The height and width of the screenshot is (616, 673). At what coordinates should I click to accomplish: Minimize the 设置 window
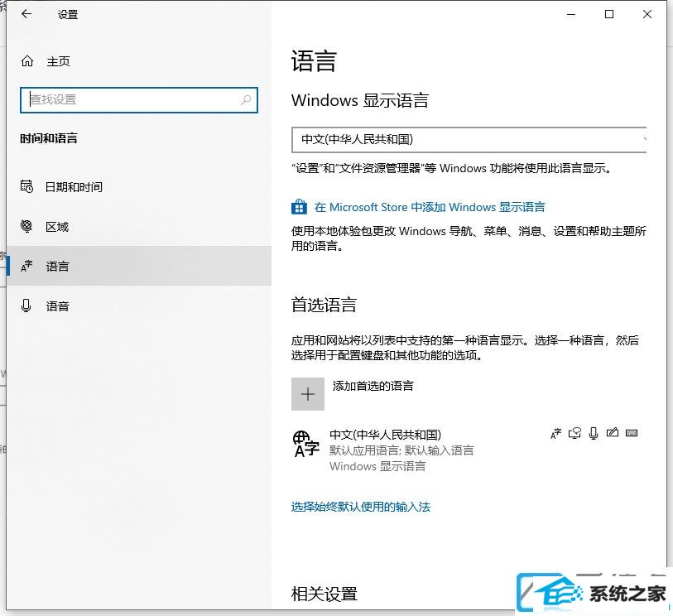(x=571, y=14)
